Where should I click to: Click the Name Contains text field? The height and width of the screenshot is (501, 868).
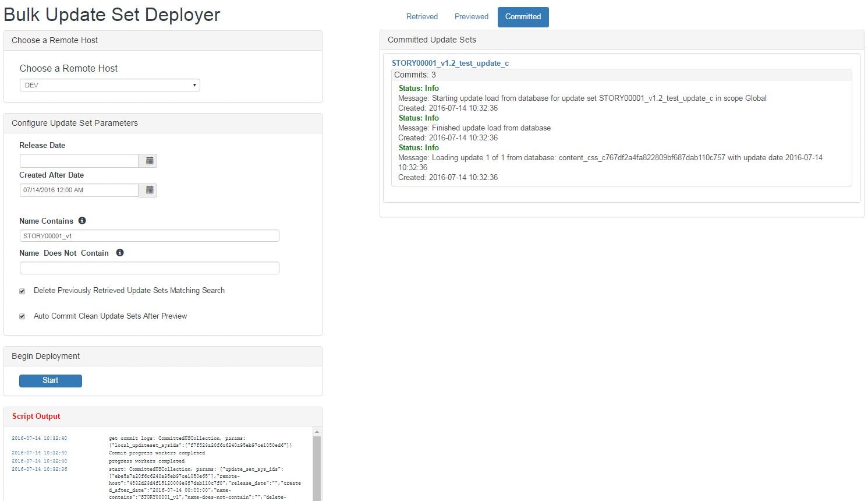point(149,235)
